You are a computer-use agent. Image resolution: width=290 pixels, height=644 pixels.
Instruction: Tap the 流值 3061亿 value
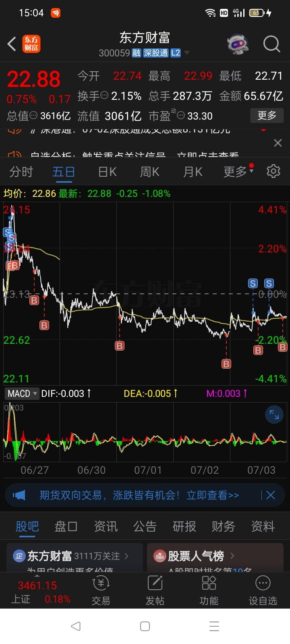tap(123, 116)
